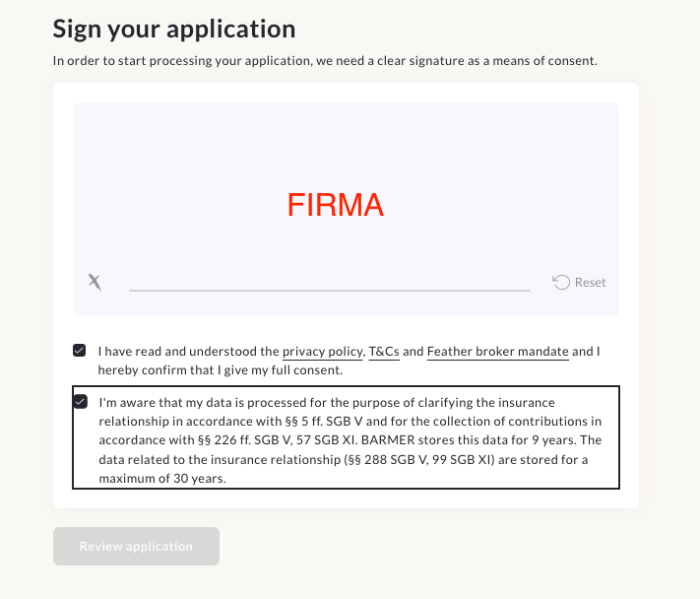
Task: Click the X mark beside the signature line
Action: click(95, 282)
